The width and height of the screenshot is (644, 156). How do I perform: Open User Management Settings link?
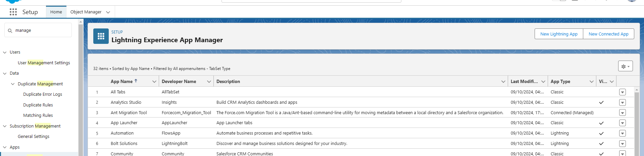[44, 63]
